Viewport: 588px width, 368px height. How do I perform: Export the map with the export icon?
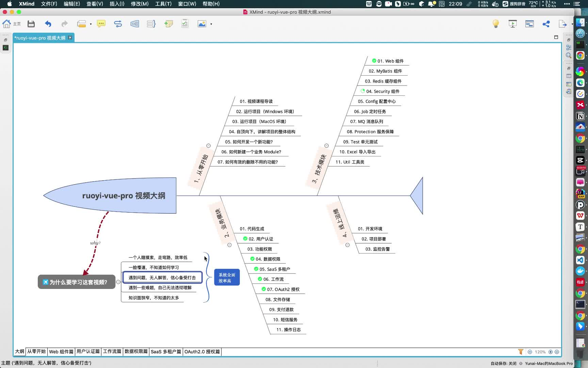point(562,24)
